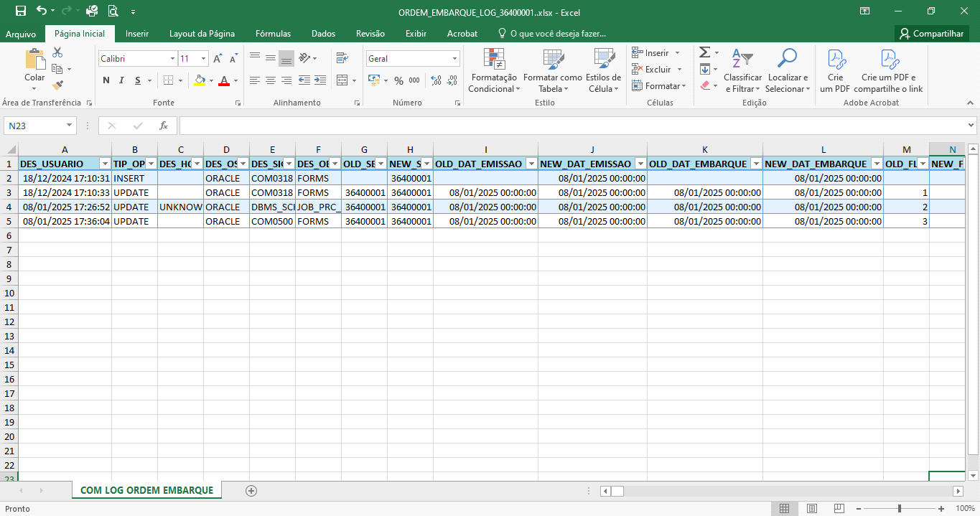Switch to the Fórmulas tab

[273, 34]
